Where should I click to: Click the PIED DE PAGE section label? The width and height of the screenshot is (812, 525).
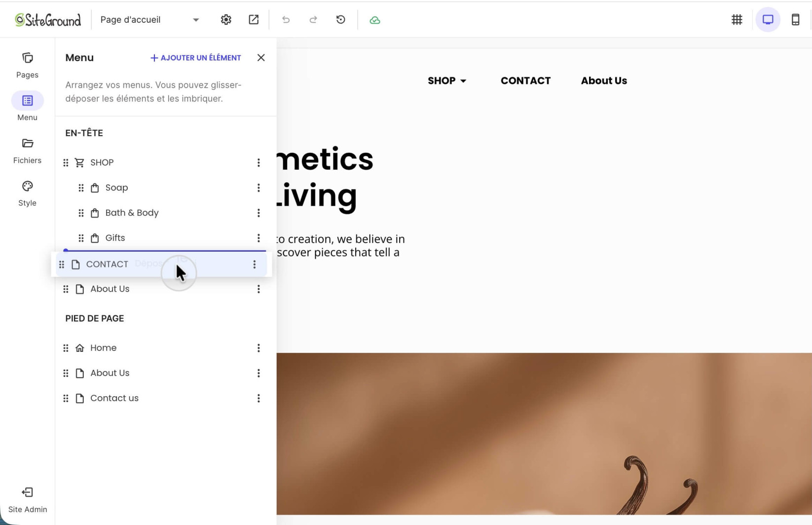point(95,318)
